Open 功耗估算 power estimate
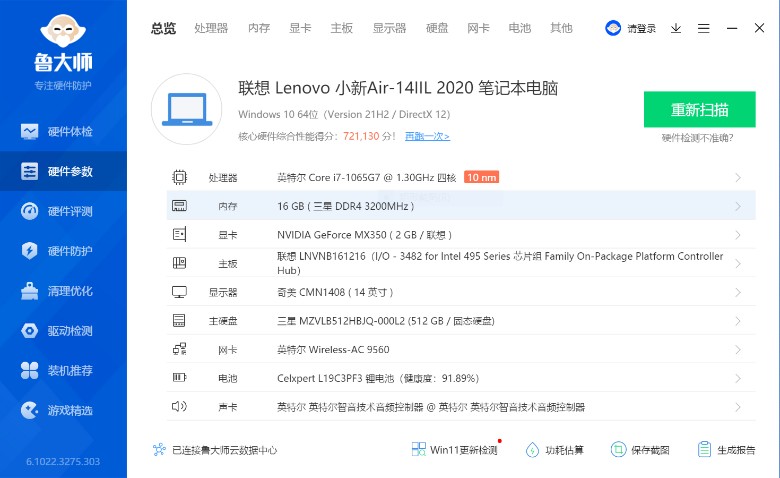This screenshot has height=478, width=780. point(555,450)
